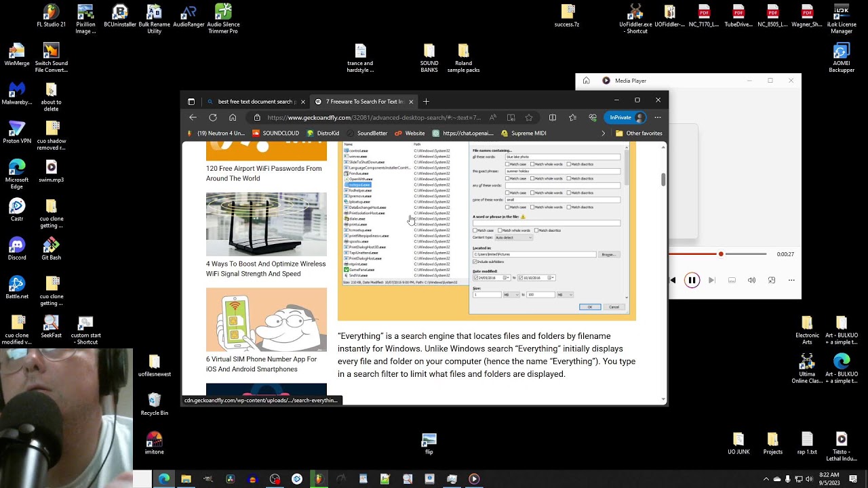Open Media Player cast to device icon

[x=772, y=280]
